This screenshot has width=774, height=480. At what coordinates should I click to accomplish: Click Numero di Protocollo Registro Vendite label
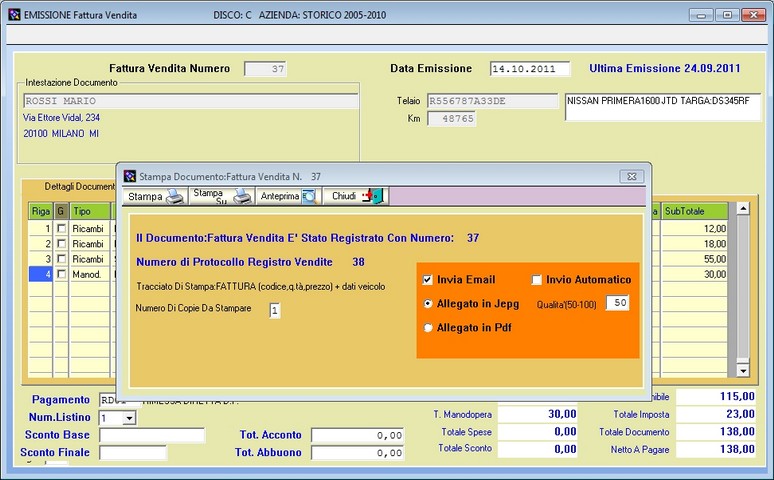(x=234, y=262)
